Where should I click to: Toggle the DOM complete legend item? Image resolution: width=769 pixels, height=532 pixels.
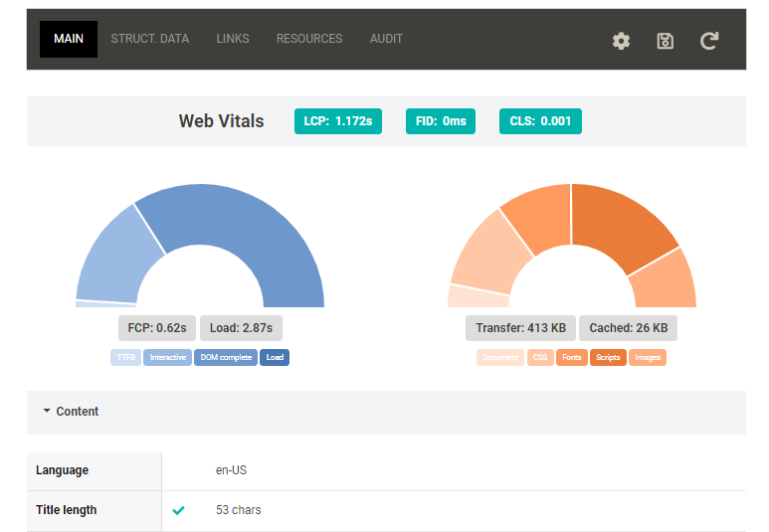pyautogui.click(x=226, y=357)
